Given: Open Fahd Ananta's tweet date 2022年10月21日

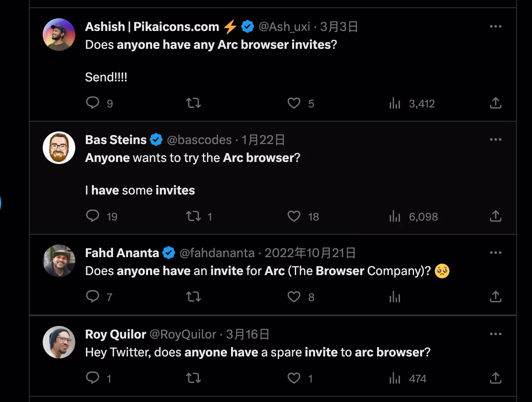Looking at the screenshot, I should [310, 253].
